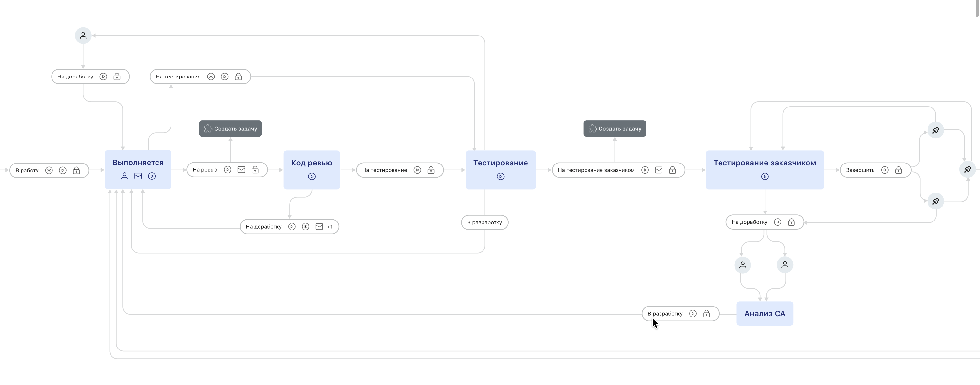Click mail icon inside Выполняется status block
Image resolution: width=980 pixels, height=385 pixels.
click(x=138, y=176)
